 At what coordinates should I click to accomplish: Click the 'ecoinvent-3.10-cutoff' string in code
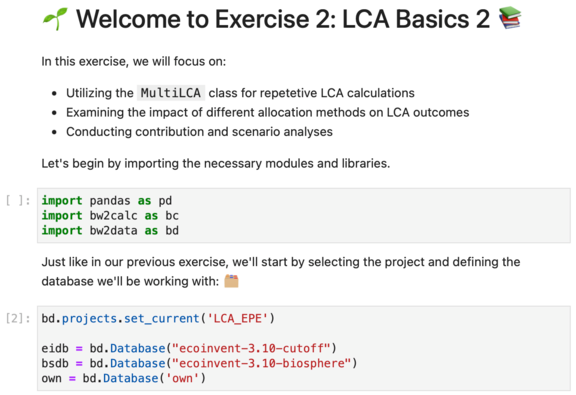pos(251,348)
